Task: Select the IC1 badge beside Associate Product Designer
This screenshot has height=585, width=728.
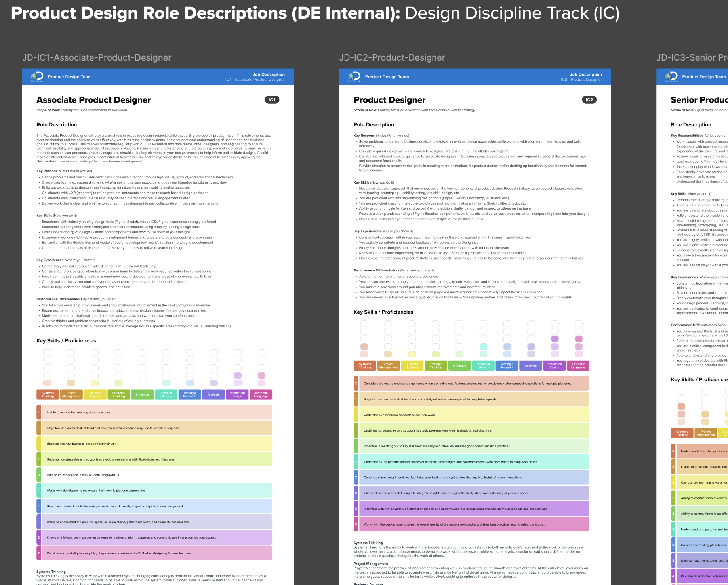Action: [x=272, y=100]
